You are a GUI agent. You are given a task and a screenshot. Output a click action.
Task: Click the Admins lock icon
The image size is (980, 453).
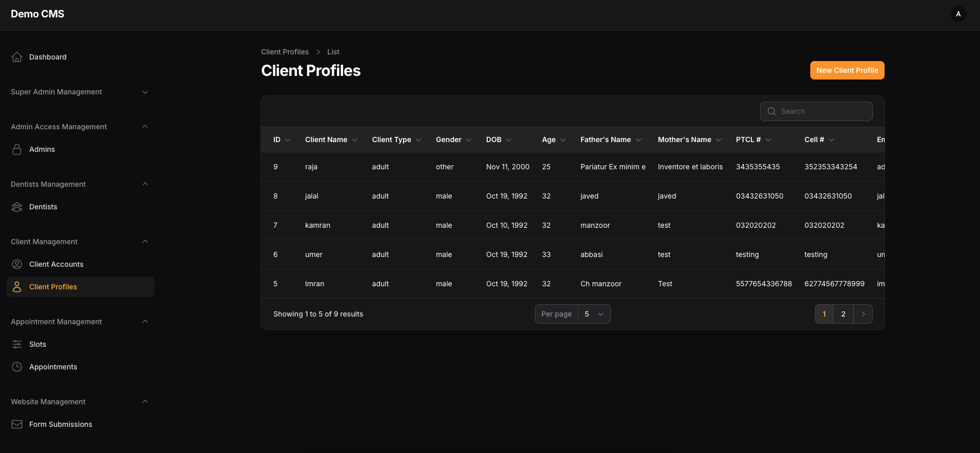(x=17, y=149)
